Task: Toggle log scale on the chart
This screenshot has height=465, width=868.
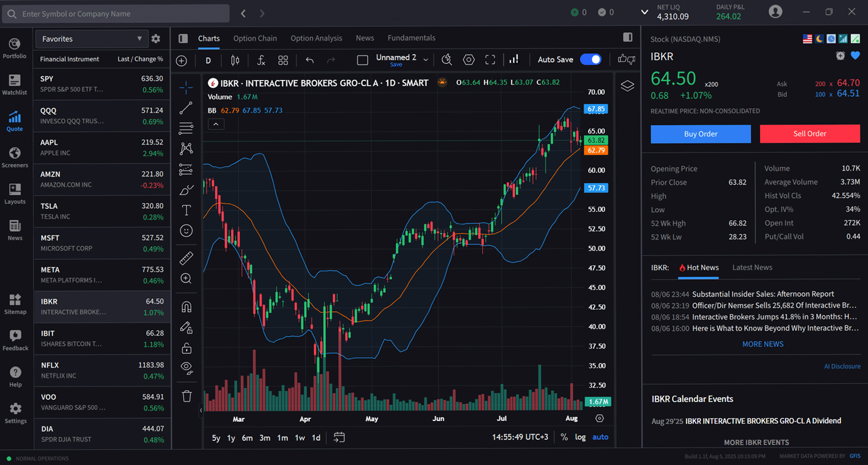Action: pos(580,437)
